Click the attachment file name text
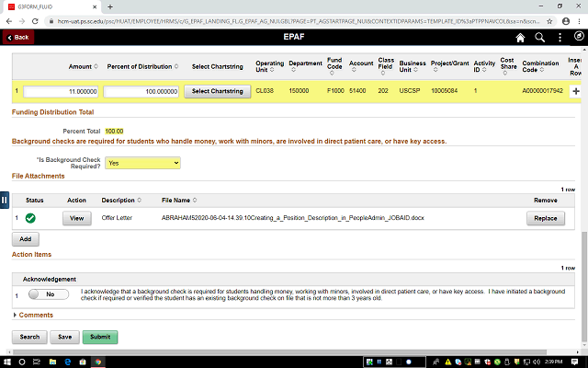Viewport: 588px width, 368px height. (292, 218)
